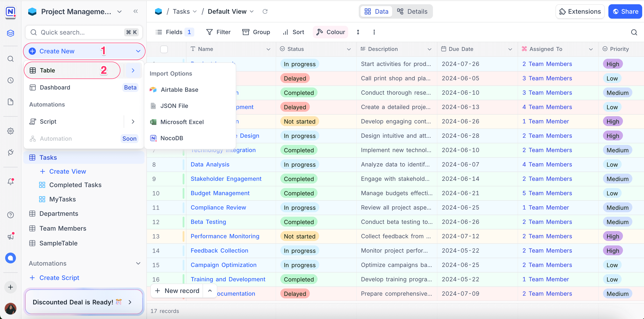Click the reload view refresh icon
Image resolution: width=644 pixels, height=319 pixels.
click(x=265, y=11)
